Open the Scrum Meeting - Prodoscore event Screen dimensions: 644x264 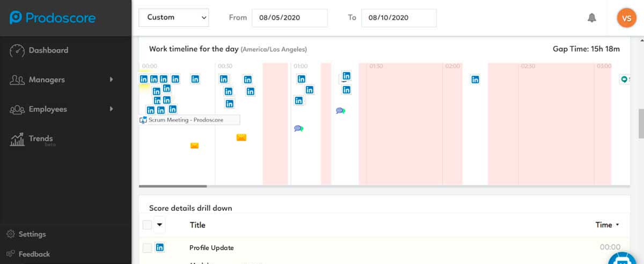(x=189, y=120)
